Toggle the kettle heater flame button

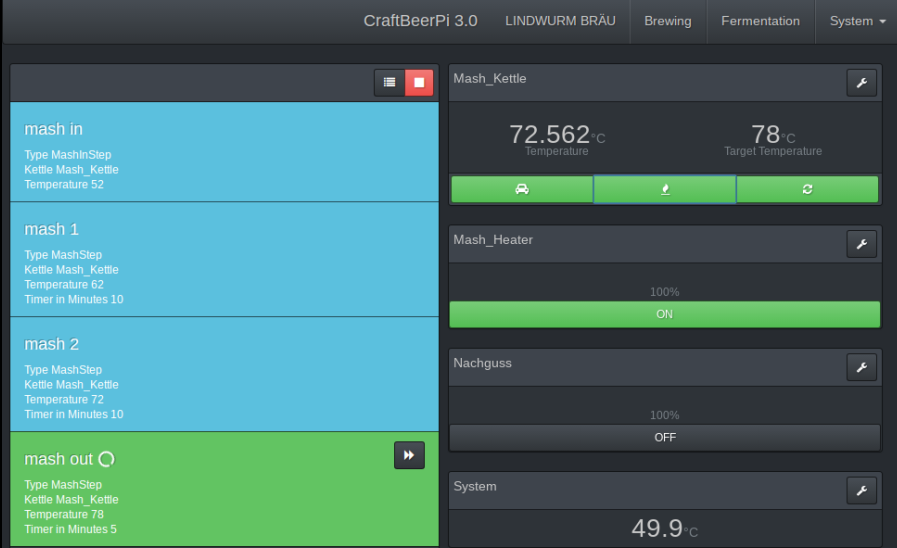665,189
